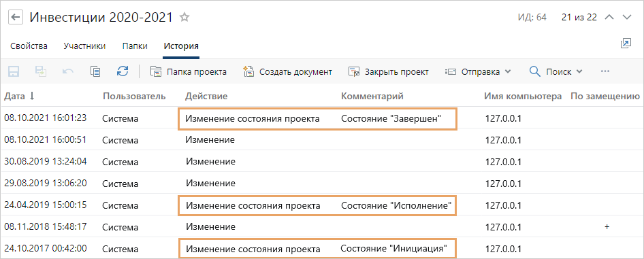Select the row dated 08.11.2018 15:48:17
The image size is (644, 259).
point(321,226)
